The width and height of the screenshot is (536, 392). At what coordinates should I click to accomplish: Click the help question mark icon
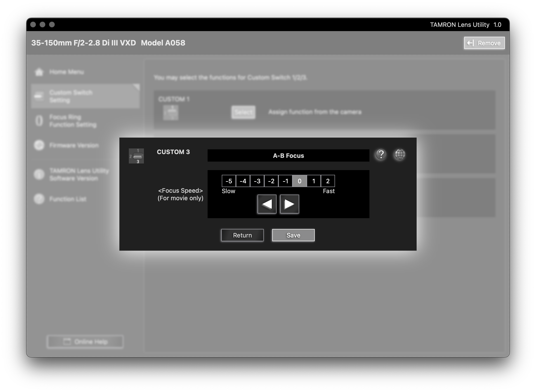[x=381, y=155]
